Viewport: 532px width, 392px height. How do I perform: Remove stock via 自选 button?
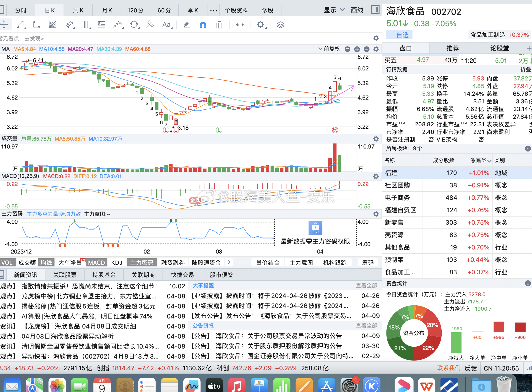[x=399, y=35]
